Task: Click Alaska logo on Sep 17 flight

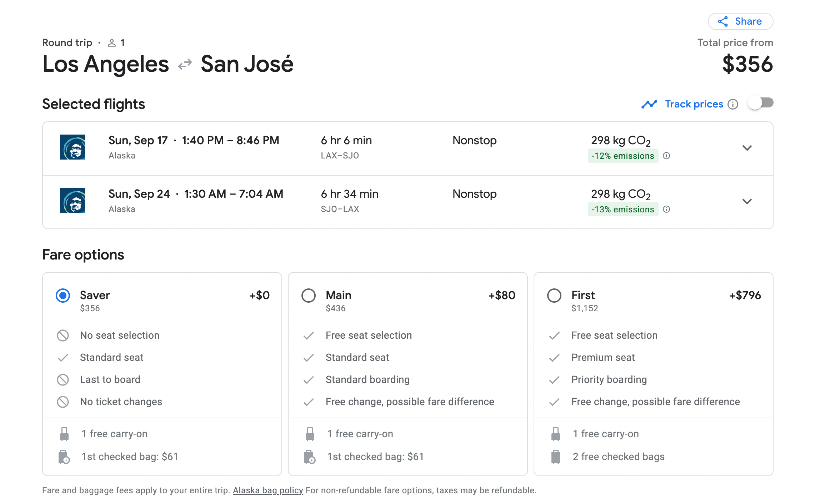Action: 72,147
